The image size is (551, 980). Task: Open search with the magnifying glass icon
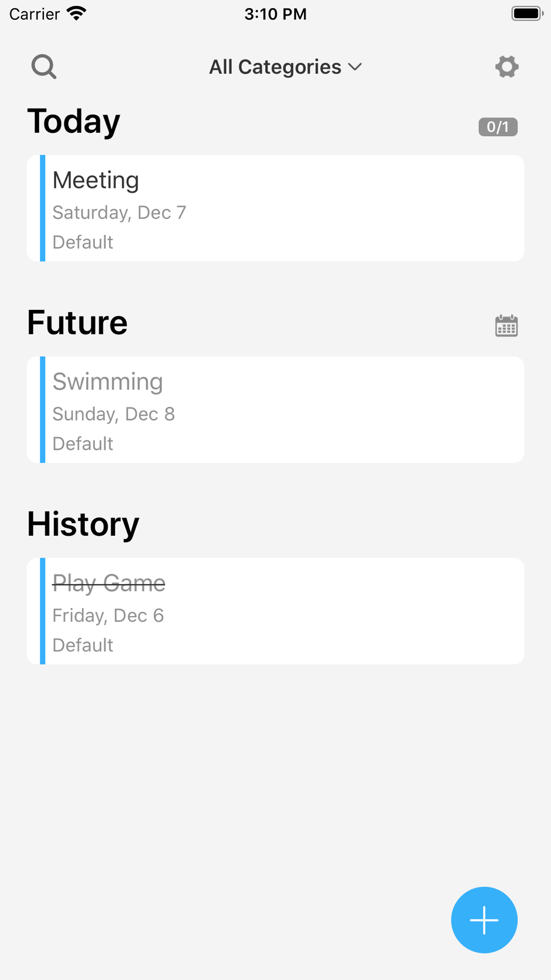(x=44, y=67)
